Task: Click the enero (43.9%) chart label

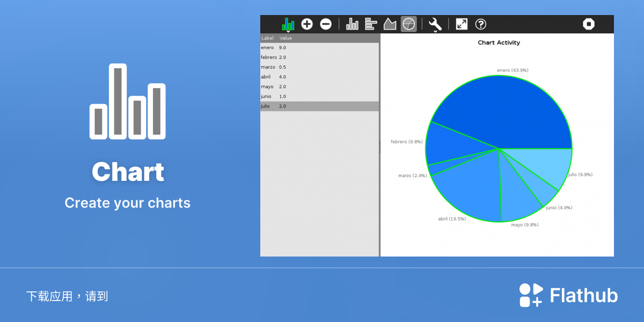Action: coord(513,70)
